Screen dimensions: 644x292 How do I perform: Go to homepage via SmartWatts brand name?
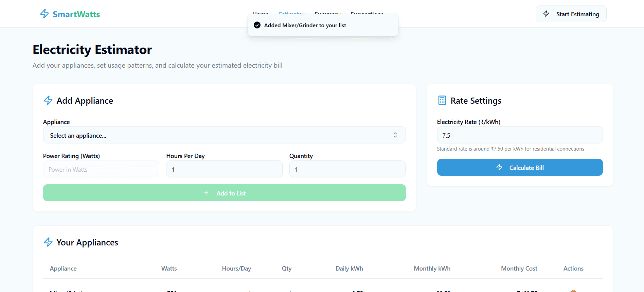[76, 14]
